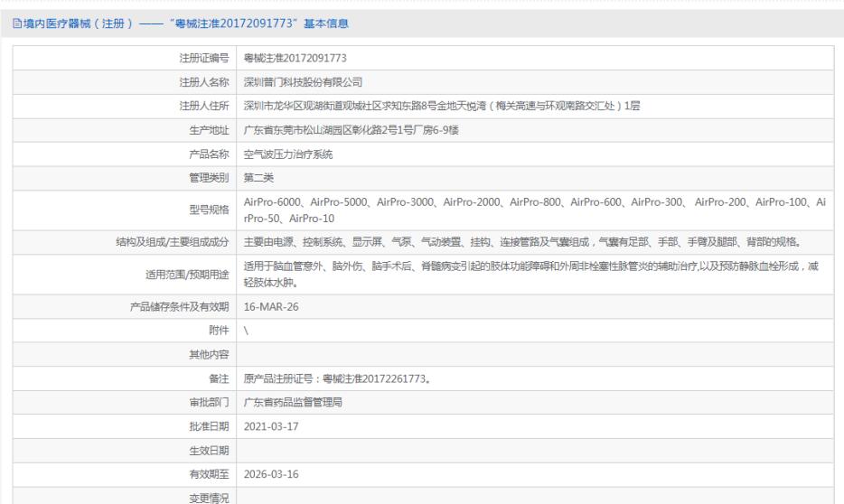Click the label 生产地址

209,130
